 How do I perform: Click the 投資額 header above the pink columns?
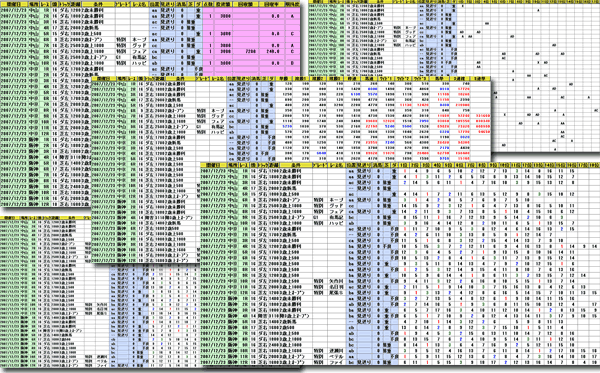click(x=223, y=5)
